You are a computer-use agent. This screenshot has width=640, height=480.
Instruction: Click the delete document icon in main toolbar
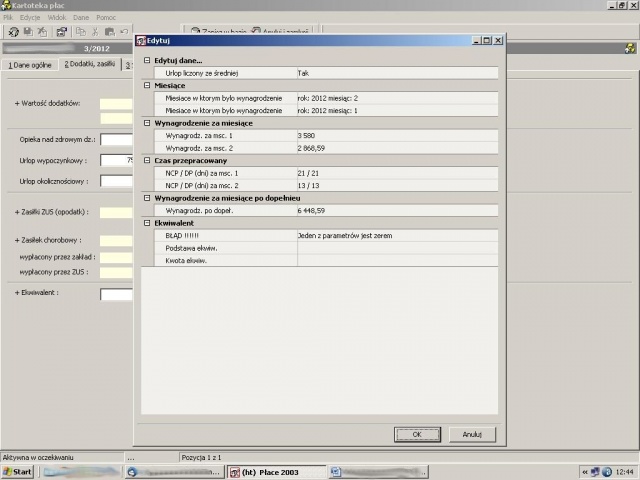pyautogui.click(x=42, y=32)
